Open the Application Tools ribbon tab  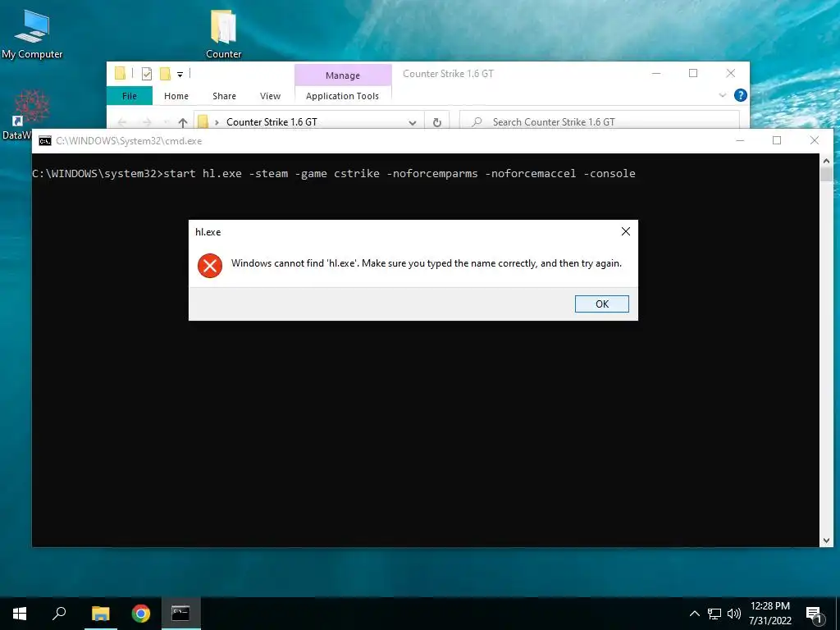click(342, 96)
